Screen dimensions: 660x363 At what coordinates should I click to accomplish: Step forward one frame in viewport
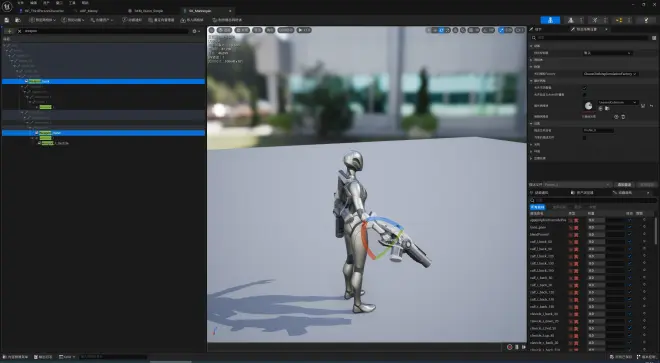point(524,347)
